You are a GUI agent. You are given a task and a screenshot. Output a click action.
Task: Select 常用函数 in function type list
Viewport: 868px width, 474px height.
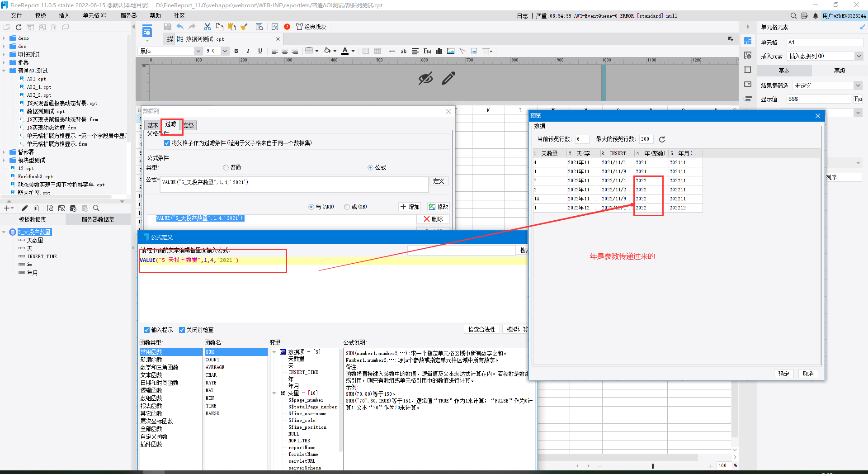coord(171,352)
